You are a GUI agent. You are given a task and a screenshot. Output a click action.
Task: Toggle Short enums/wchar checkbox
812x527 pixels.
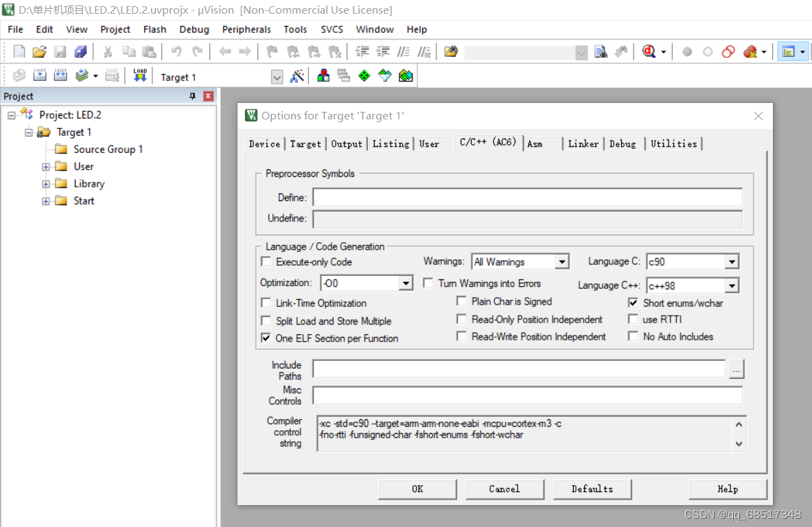pos(633,303)
